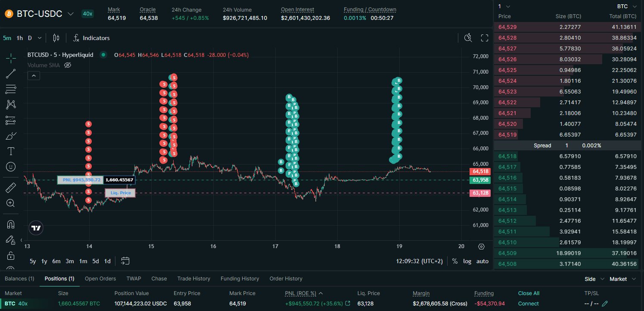This screenshot has height=311, width=644.
Task: Click the Connect link in positions row
Action: click(x=529, y=304)
